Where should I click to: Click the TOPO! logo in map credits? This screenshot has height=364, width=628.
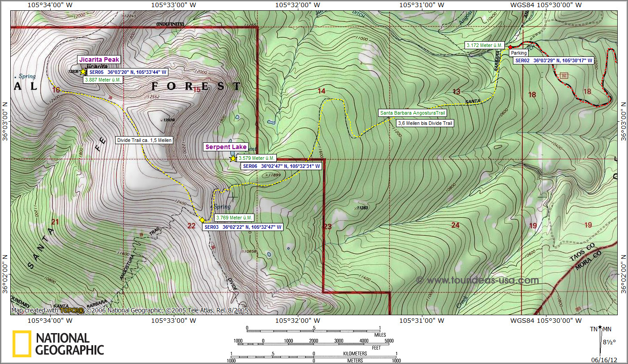coord(72,310)
